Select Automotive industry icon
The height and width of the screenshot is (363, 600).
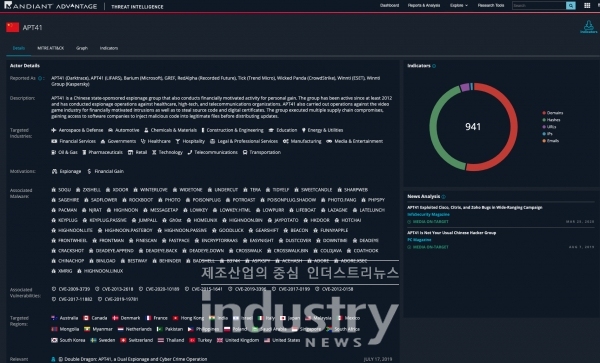click(x=110, y=130)
